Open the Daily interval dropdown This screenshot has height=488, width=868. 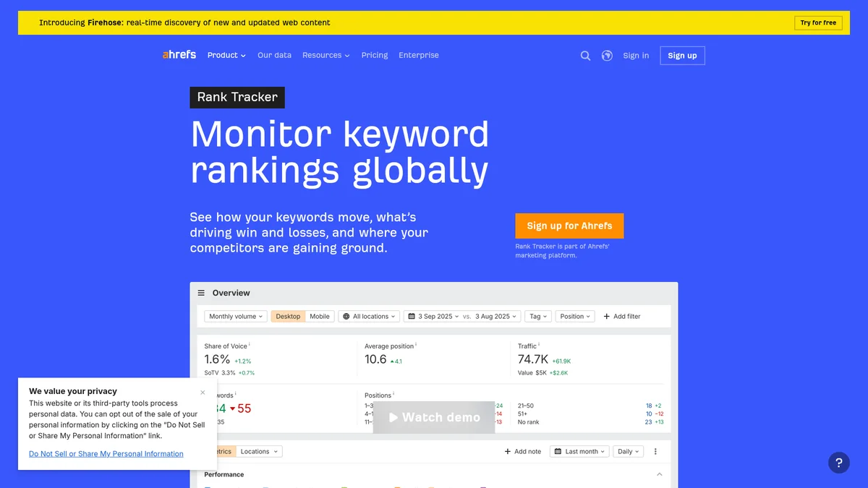pos(628,451)
